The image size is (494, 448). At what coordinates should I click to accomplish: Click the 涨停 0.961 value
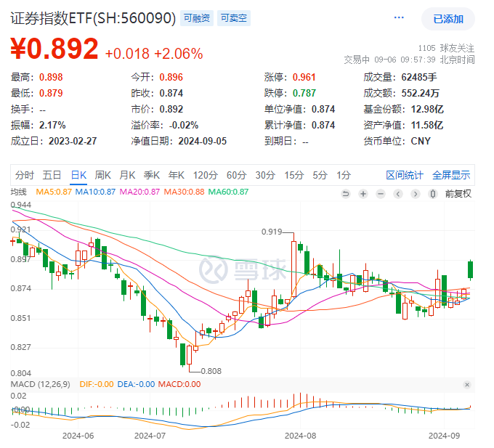(x=304, y=77)
